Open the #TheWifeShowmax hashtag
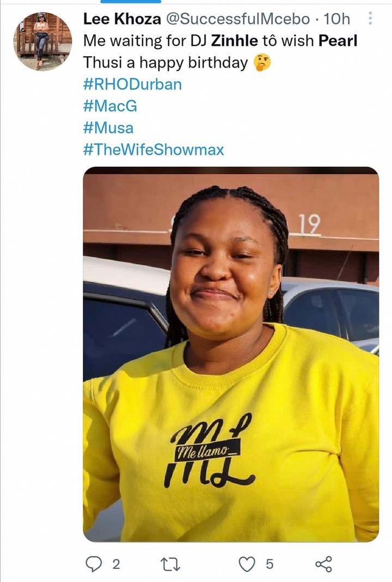Image resolution: width=392 pixels, height=582 pixels. pyautogui.click(x=154, y=149)
